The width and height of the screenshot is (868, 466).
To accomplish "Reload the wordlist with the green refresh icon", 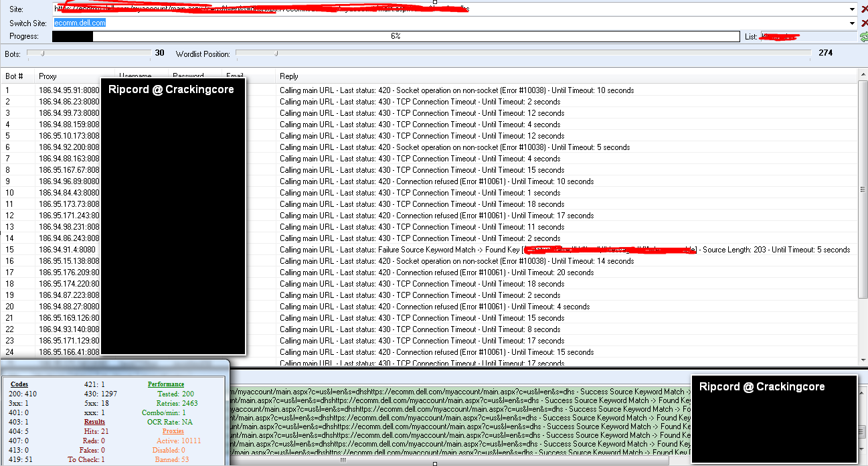I will 863,36.
